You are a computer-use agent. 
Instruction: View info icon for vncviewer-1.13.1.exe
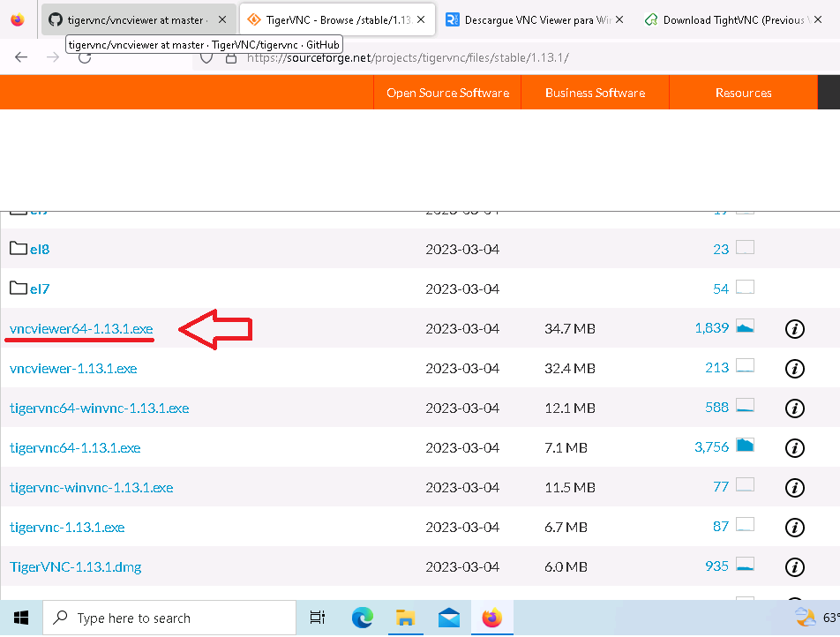pos(794,369)
